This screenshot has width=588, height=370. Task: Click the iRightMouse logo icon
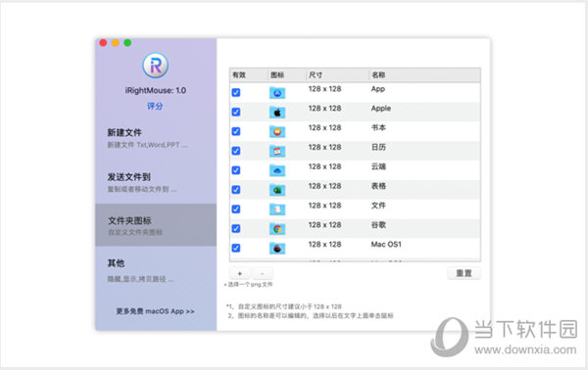(155, 66)
